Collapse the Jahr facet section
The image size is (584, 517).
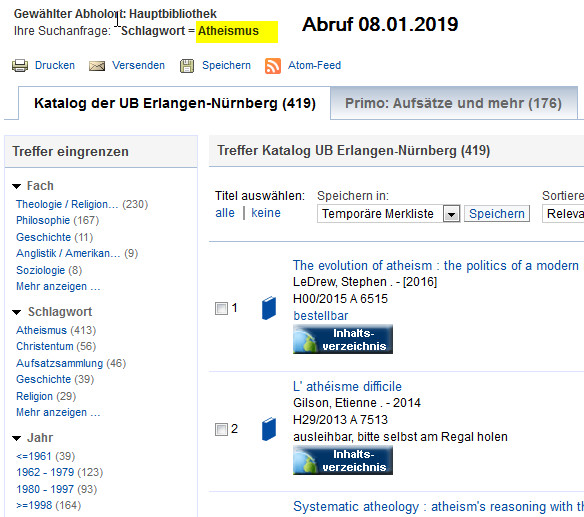(17, 438)
